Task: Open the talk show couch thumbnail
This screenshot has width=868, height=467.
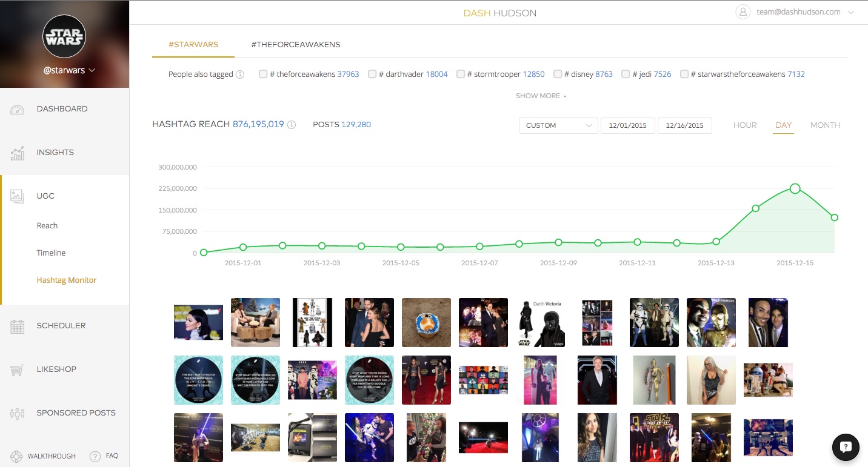Action: [x=255, y=323]
